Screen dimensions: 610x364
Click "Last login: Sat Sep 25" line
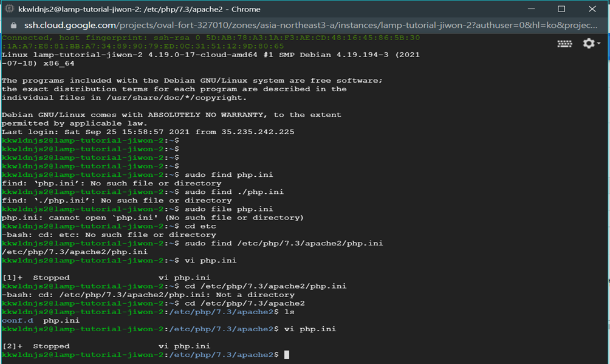pos(148,132)
